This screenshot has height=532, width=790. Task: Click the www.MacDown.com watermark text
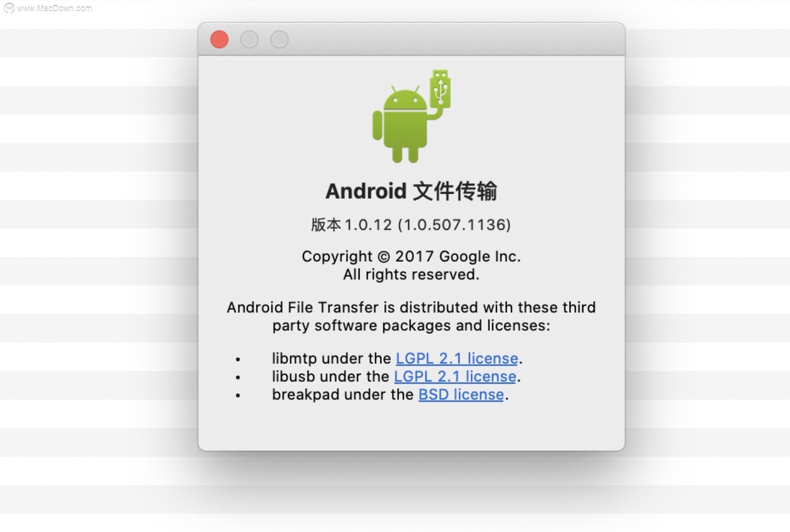(54, 8)
